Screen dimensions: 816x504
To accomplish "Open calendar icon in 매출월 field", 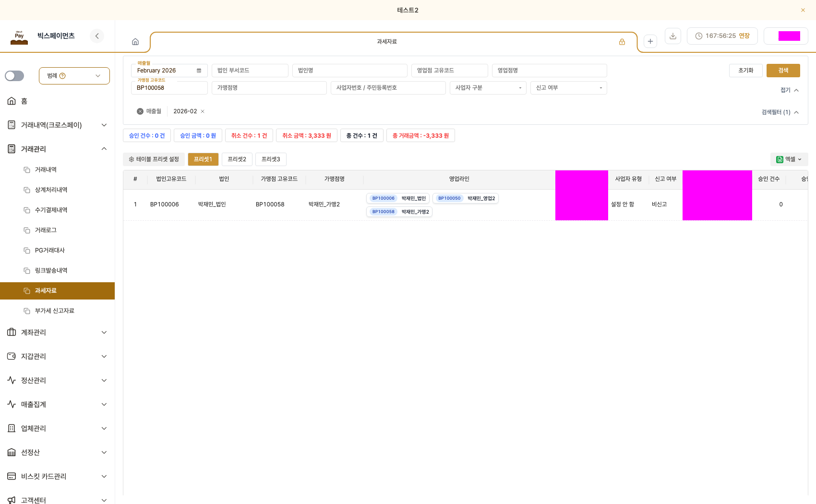I will 199,71.
